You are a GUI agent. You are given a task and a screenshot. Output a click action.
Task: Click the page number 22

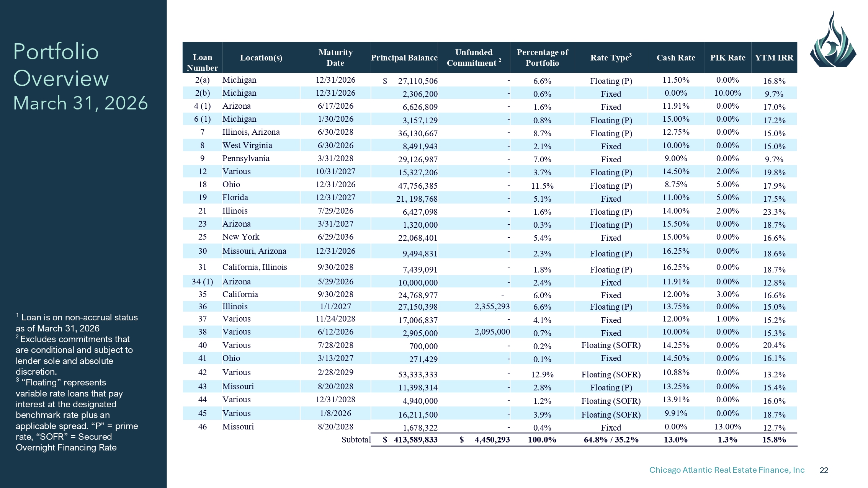824,470
